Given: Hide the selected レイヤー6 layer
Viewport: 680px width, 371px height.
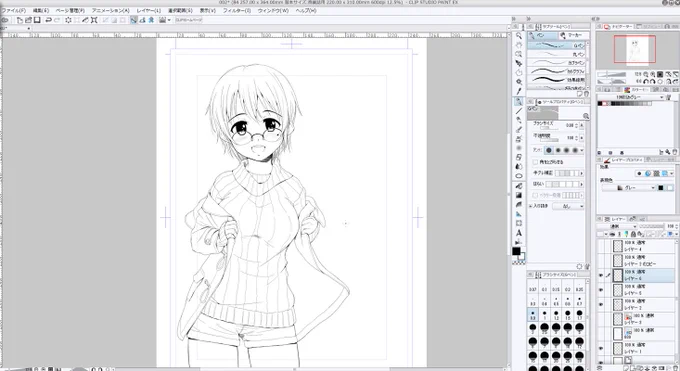Looking at the screenshot, I should tap(601, 276).
